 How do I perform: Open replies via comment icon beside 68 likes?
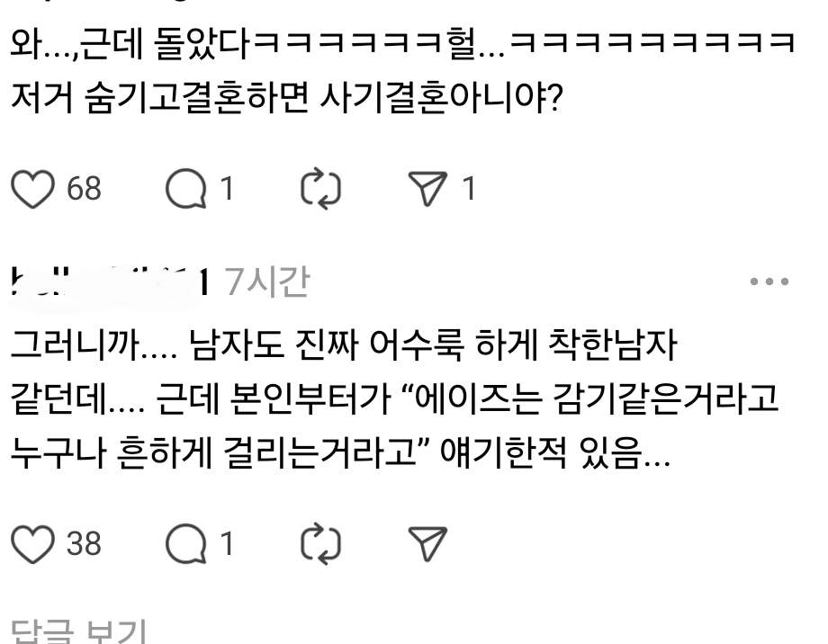pyautogui.click(x=186, y=189)
